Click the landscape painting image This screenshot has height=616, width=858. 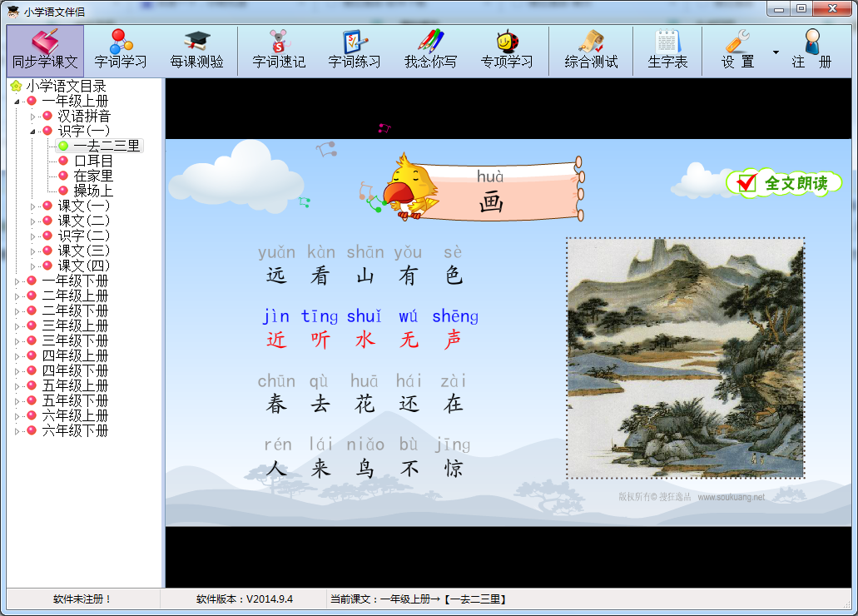point(686,359)
